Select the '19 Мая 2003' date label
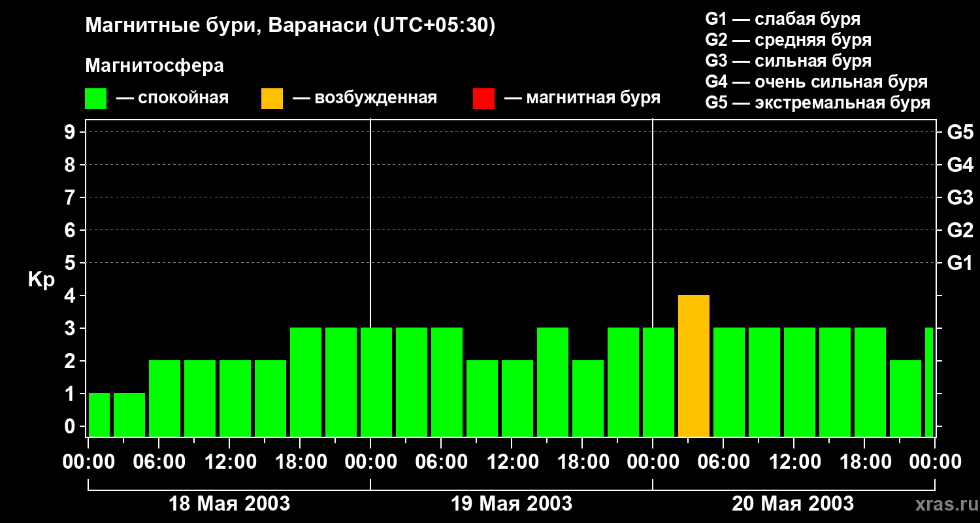The height and width of the screenshot is (523, 980). pyautogui.click(x=512, y=504)
